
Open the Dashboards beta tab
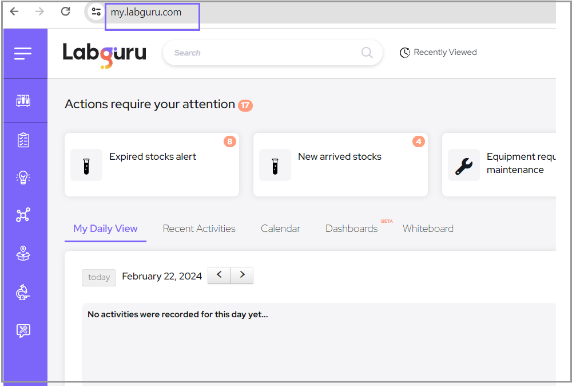pos(351,229)
